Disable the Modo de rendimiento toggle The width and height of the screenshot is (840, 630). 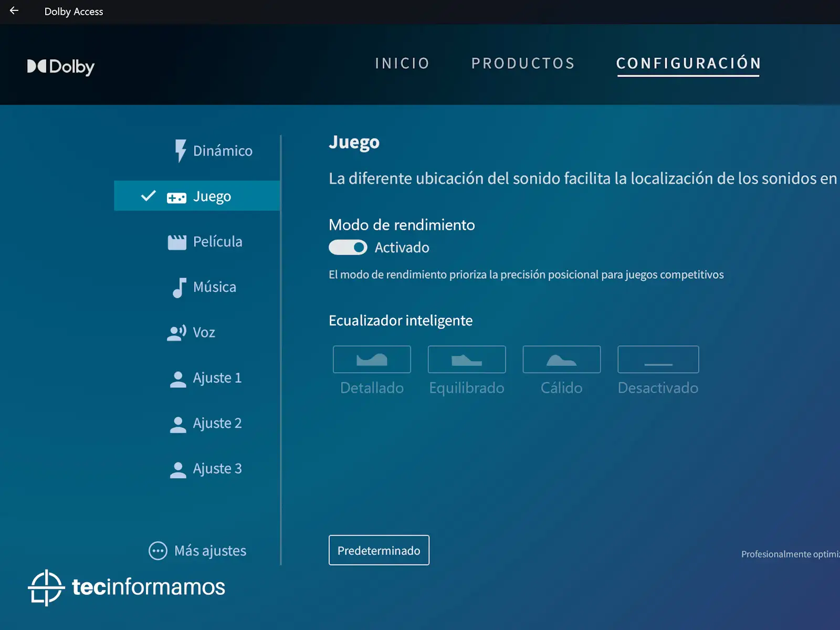coord(348,247)
